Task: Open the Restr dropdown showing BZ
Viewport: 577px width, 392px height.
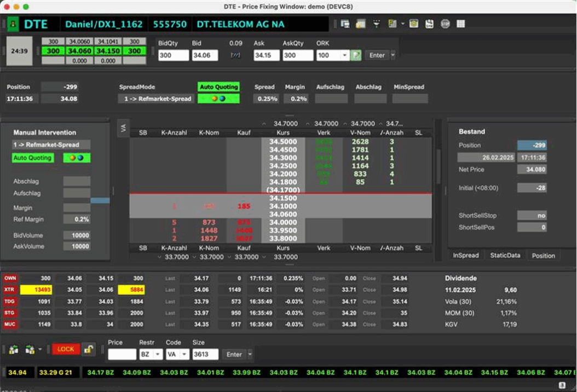Action: point(158,354)
